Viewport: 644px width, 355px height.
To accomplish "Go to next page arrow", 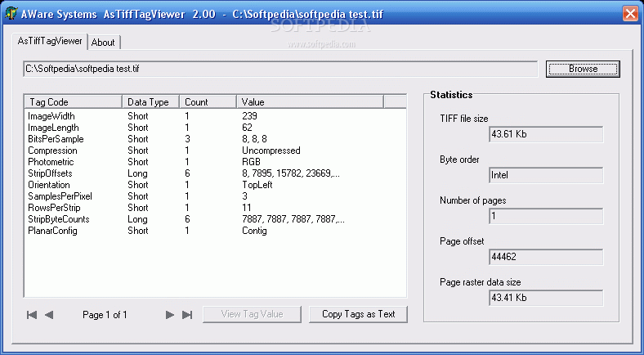I will coord(170,315).
